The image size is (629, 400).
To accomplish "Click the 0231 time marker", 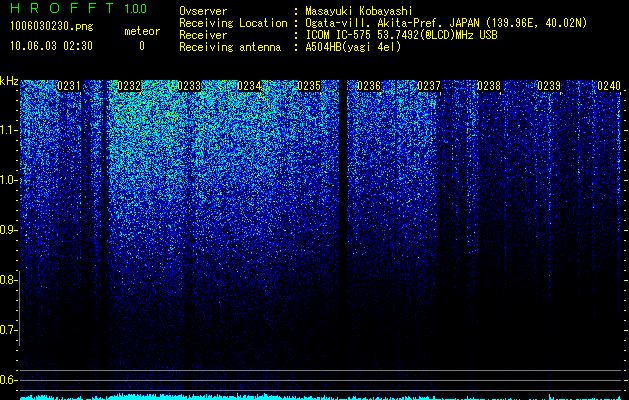I will (x=69, y=86).
